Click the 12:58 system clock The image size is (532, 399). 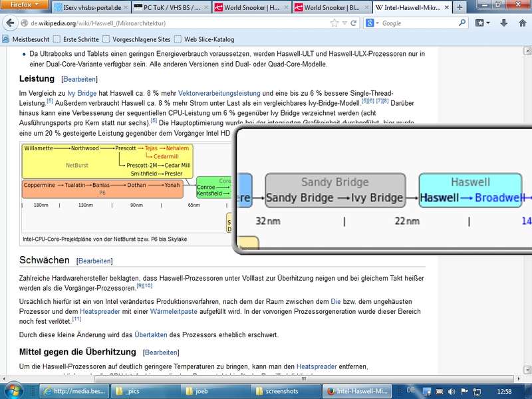point(504,392)
